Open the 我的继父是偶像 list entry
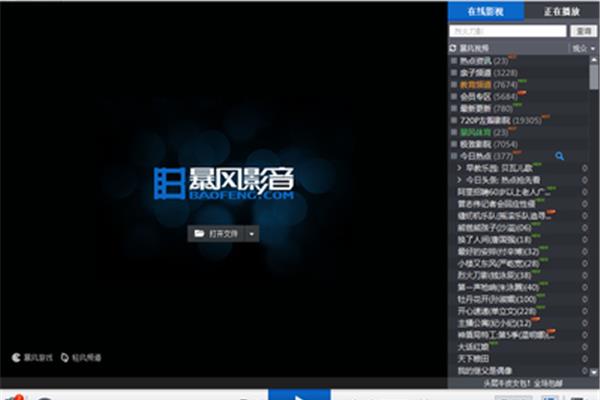600x400 pixels. [485, 371]
